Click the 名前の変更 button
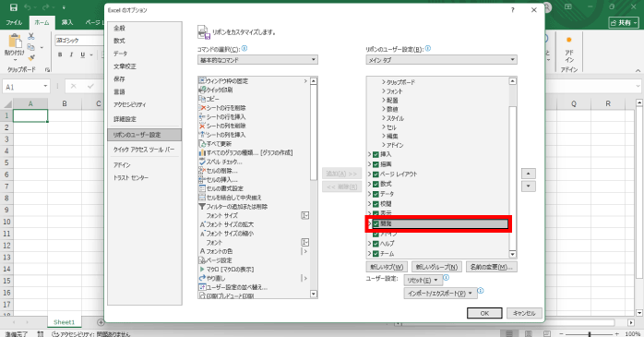 [x=492, y=267]
